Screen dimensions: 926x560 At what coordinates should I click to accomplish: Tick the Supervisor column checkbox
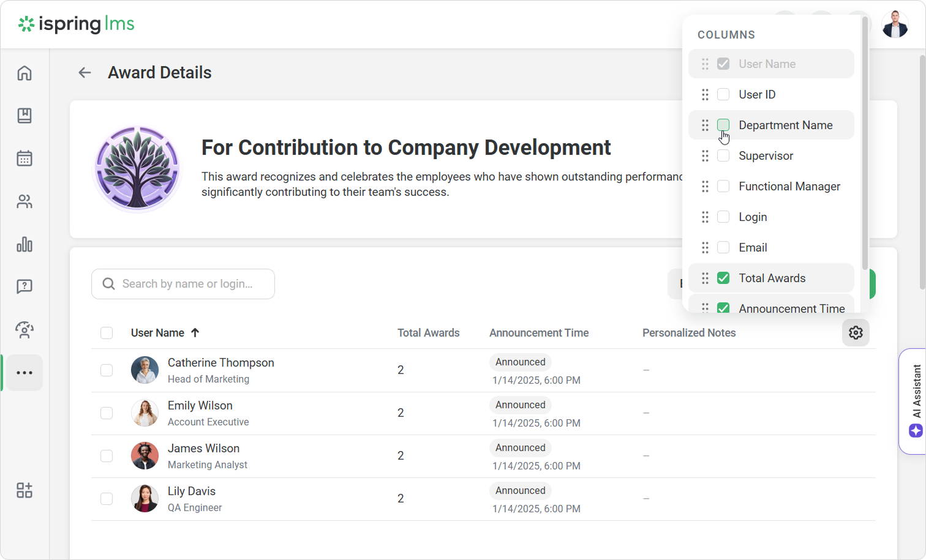point(723,155)
